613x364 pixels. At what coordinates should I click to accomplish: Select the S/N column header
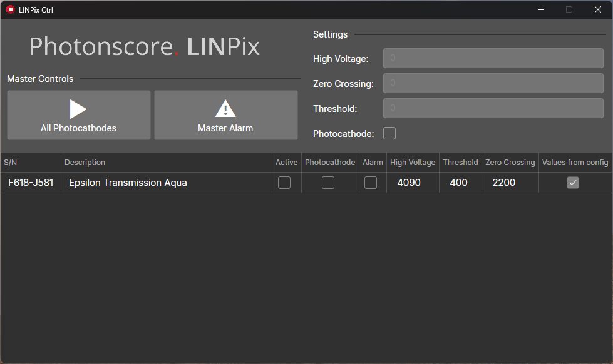(x=31, y=163)
